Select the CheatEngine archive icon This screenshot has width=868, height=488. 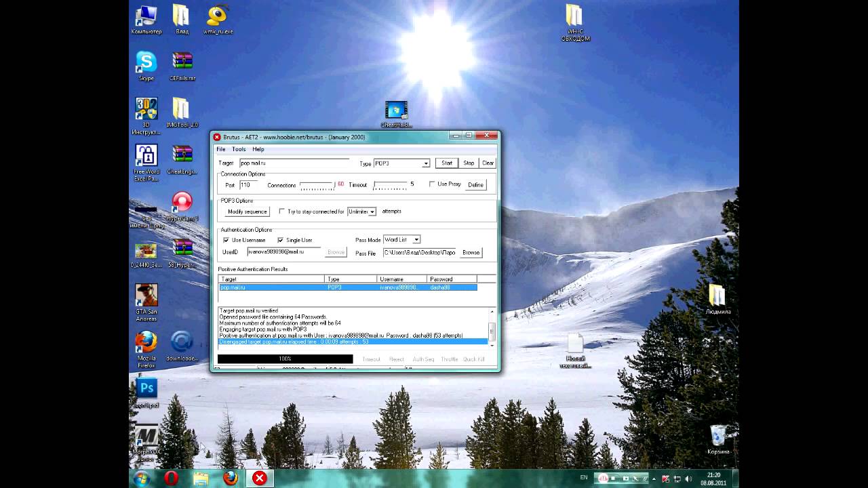coord(182,159)
